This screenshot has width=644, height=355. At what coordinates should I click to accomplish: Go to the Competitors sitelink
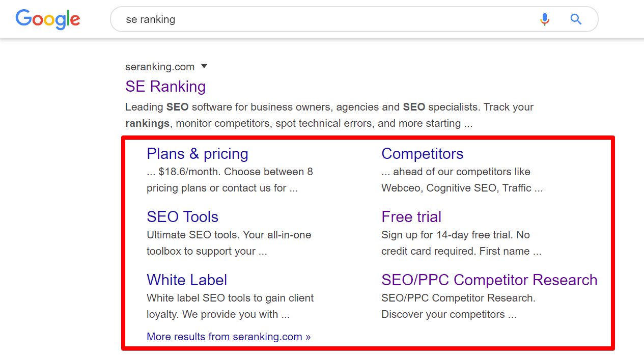[x=422, y=154]
